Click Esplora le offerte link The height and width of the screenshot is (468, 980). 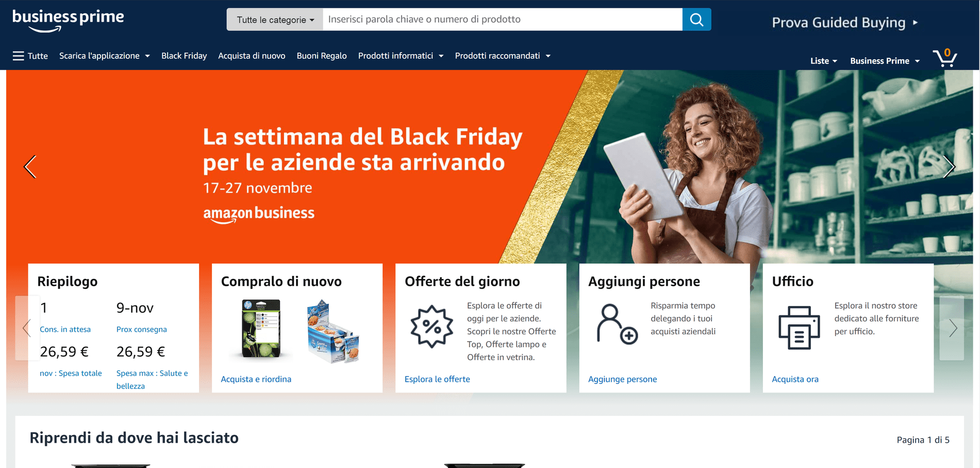(x=437, y=379)
